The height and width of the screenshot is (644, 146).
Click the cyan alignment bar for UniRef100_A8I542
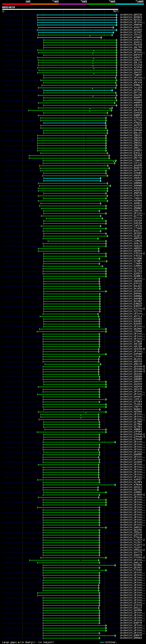point(78,90)
